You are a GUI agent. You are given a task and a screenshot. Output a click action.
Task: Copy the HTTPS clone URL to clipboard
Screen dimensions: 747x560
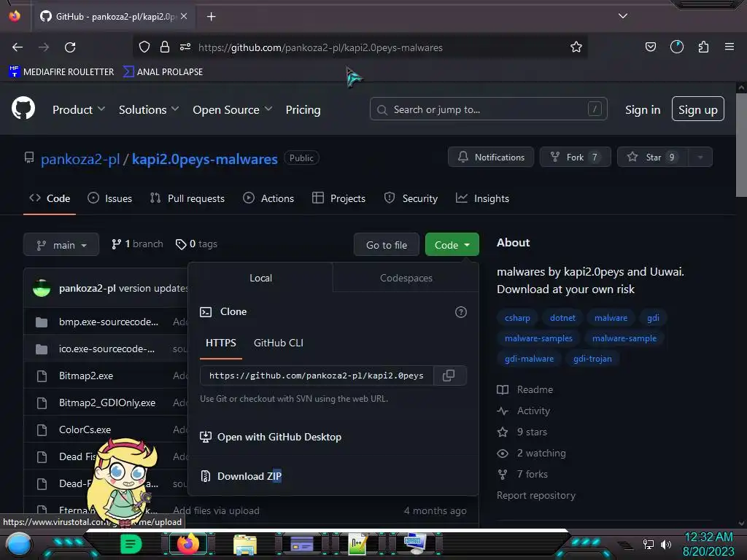coord(449,376)
